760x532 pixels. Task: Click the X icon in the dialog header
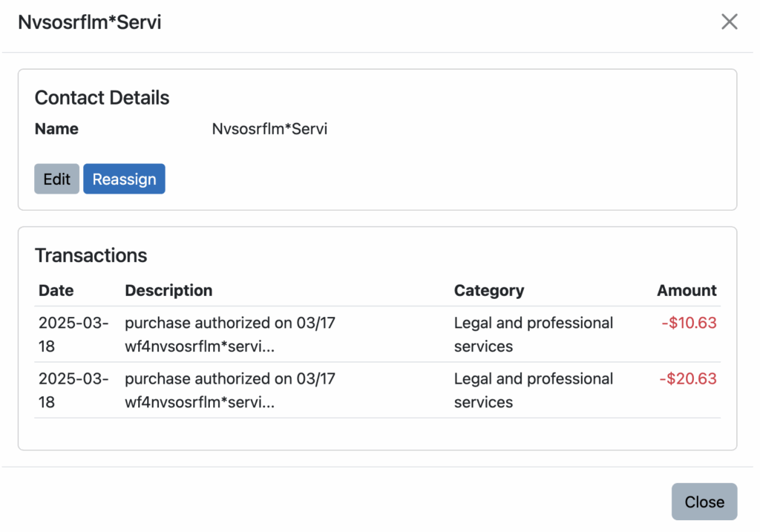tap(729, 22)
